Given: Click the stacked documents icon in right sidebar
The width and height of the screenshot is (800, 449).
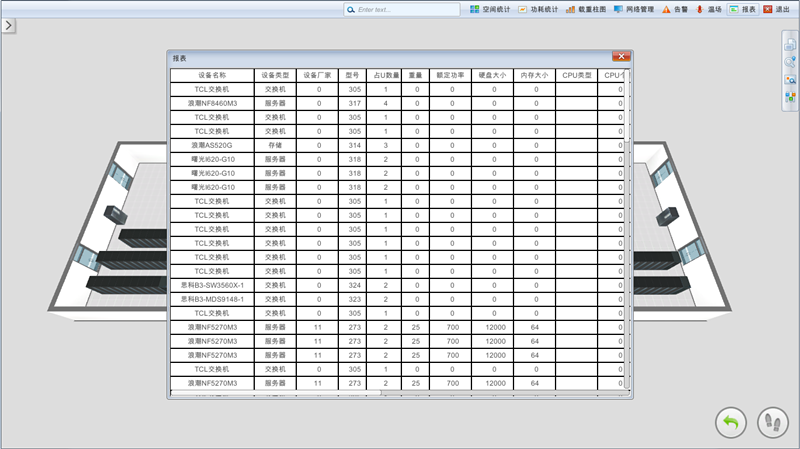Looking at the screenshot, I should click(x=790, y=44).
